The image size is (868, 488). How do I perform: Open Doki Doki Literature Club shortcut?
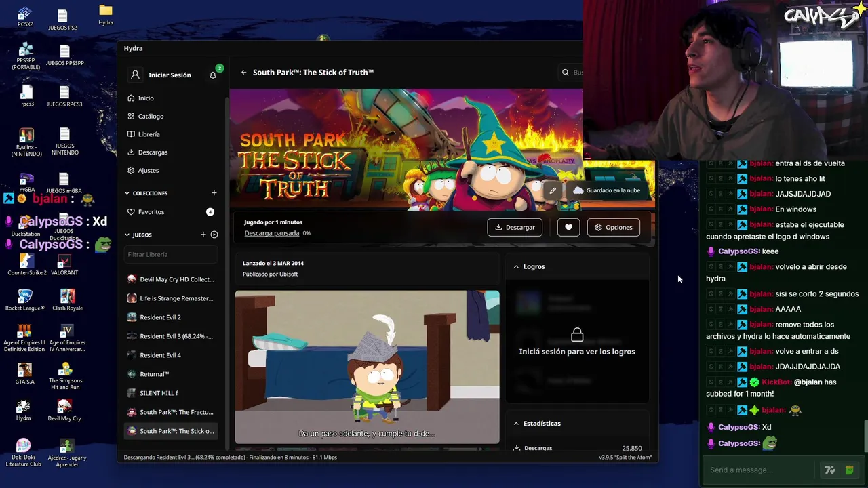[x=24, y=453]
